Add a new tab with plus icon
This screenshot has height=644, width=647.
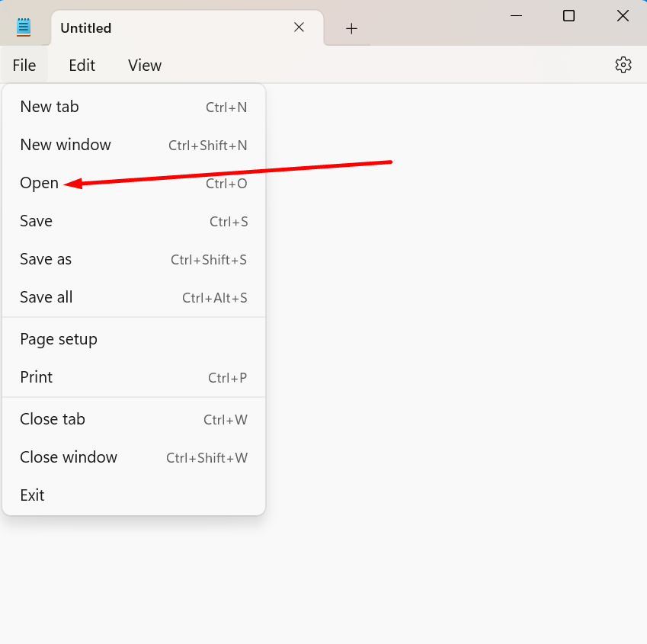tap(351, 28)
